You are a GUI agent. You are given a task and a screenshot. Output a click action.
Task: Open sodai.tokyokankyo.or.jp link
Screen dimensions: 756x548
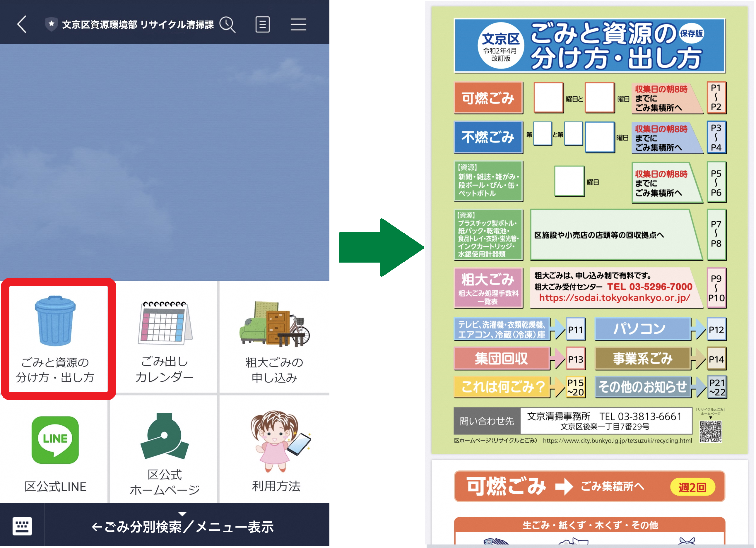coord(615,298)
